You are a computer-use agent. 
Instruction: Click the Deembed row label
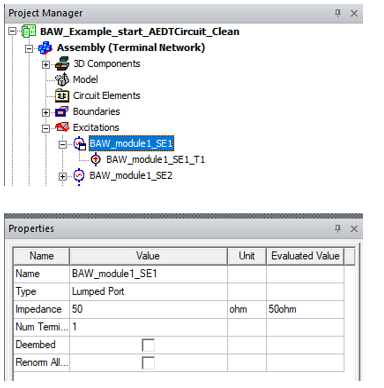(x=35, y=345)
